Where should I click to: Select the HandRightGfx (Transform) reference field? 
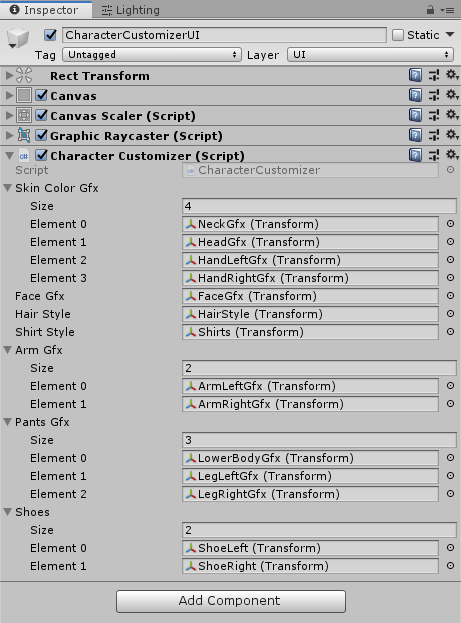point(310,278)
